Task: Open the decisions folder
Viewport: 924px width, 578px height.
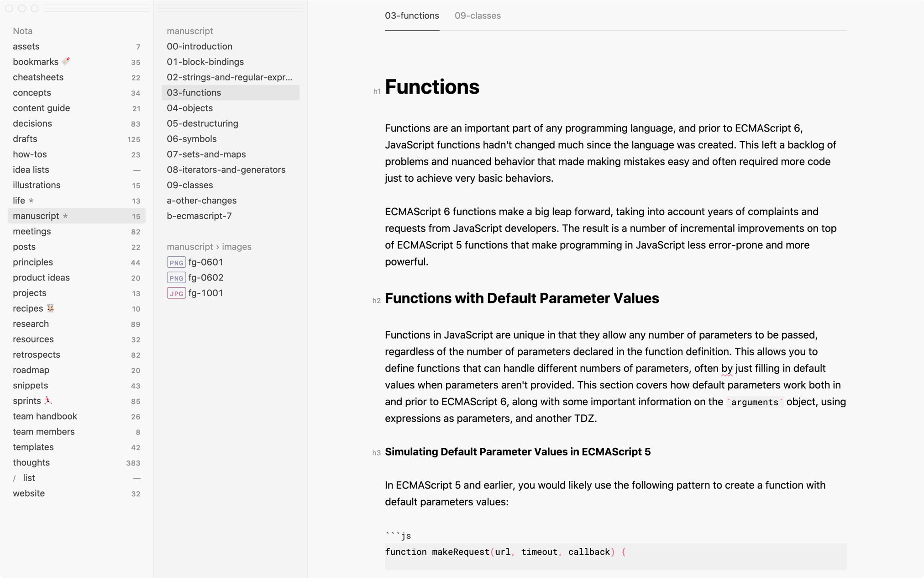Action: [77, 123]
